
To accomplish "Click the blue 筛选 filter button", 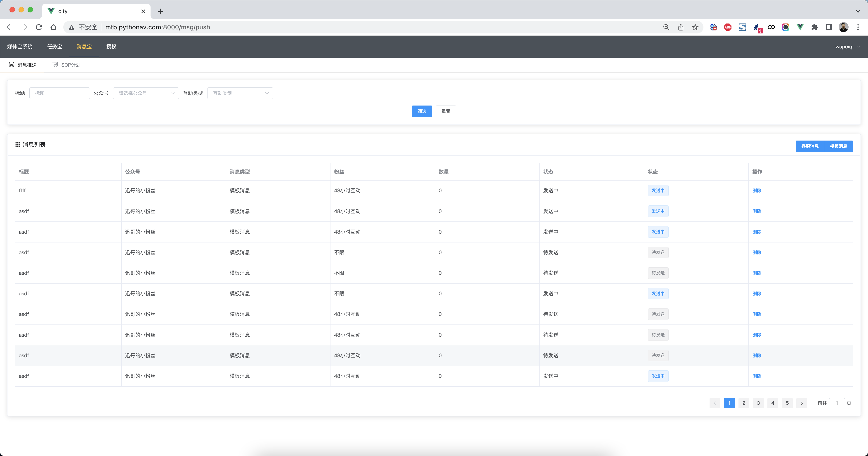I will tap(422, 111).
